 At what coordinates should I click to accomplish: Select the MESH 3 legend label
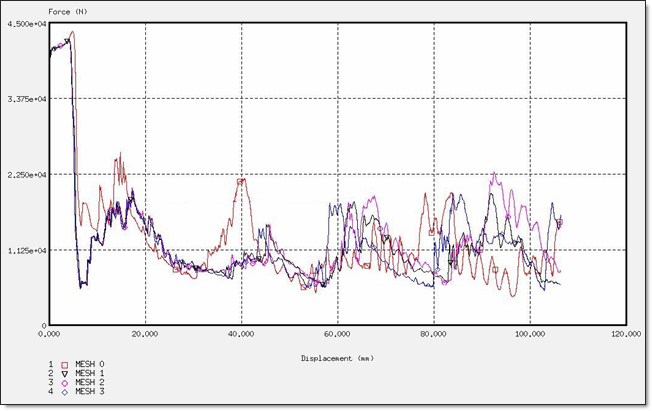coord(90,392)
